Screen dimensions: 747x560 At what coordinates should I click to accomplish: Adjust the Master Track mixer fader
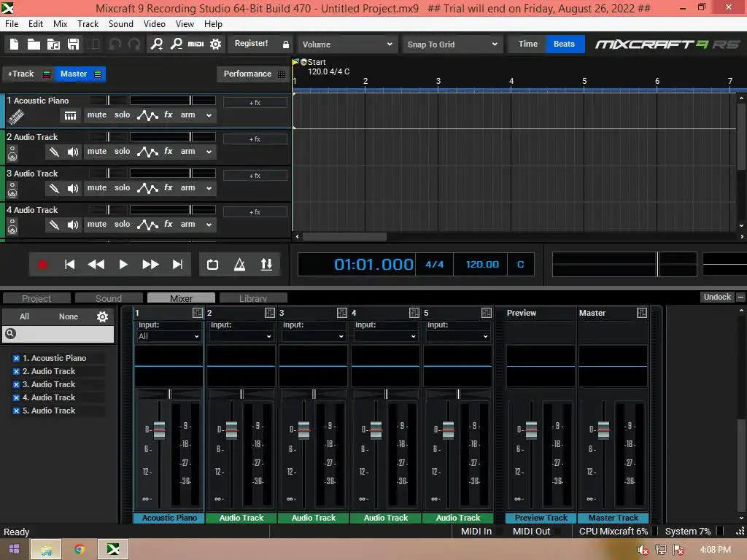603,430
